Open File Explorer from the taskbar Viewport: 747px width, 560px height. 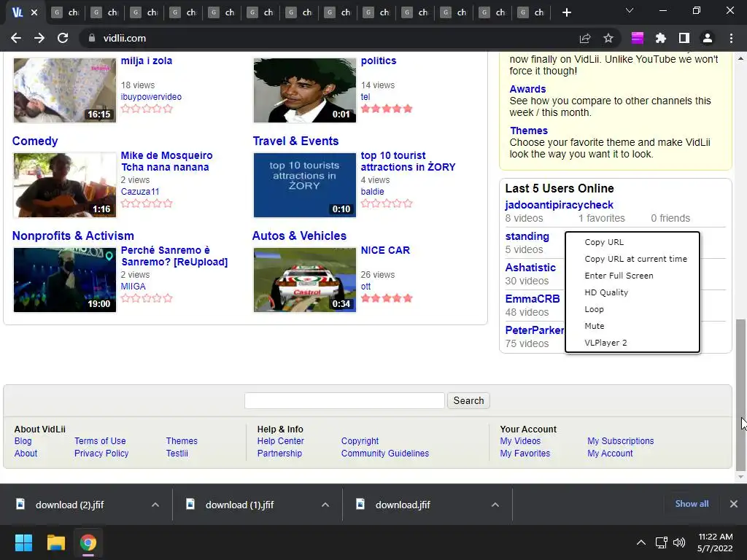click(x=55, y=542)
